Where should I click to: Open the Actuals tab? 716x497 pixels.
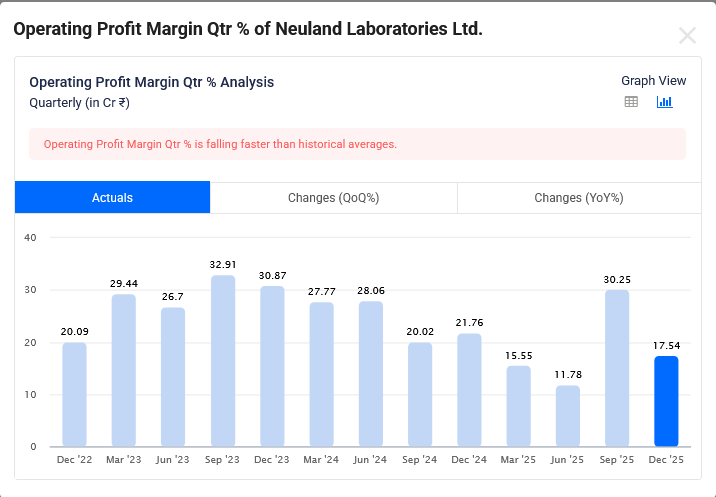tap(112, 198)
